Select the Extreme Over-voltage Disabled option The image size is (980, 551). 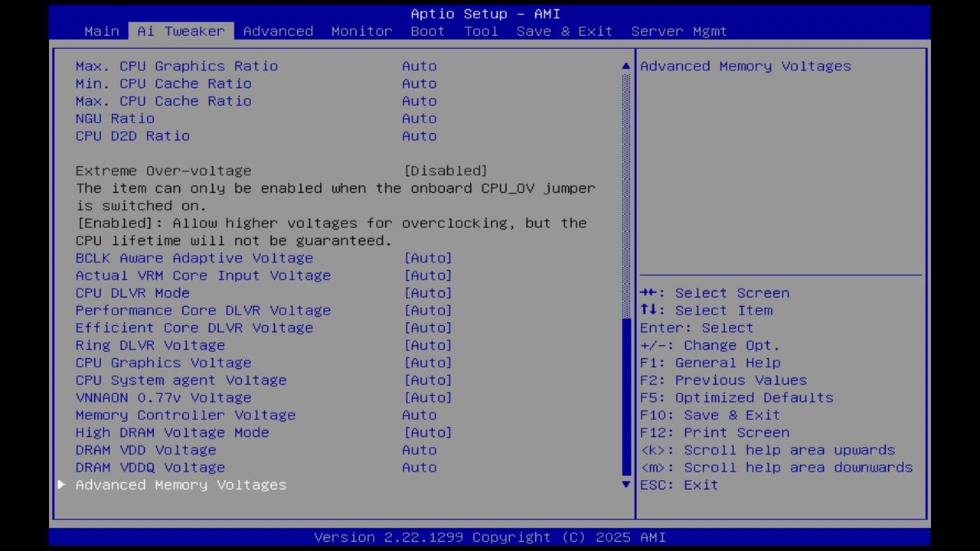[446, 171]
